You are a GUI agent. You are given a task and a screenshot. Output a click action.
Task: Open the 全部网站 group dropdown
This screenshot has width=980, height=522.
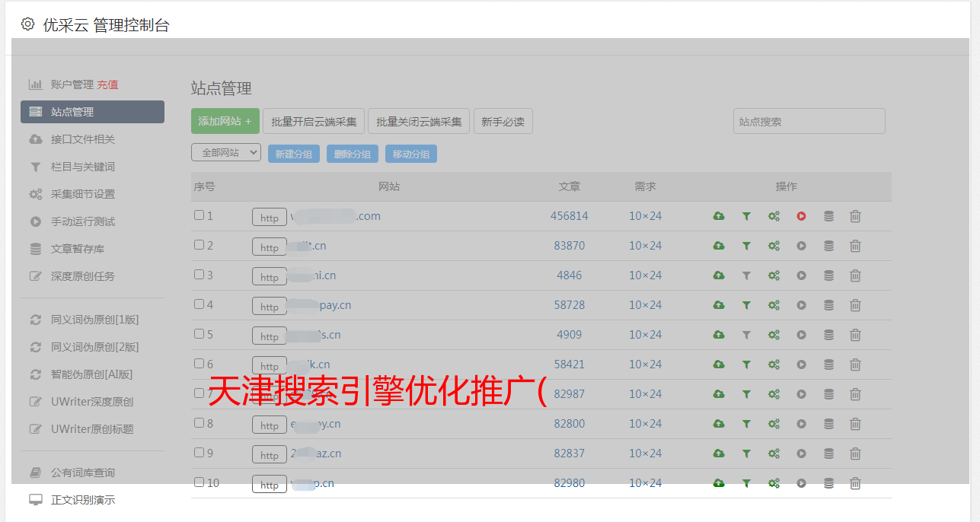(x=226, y=153)
